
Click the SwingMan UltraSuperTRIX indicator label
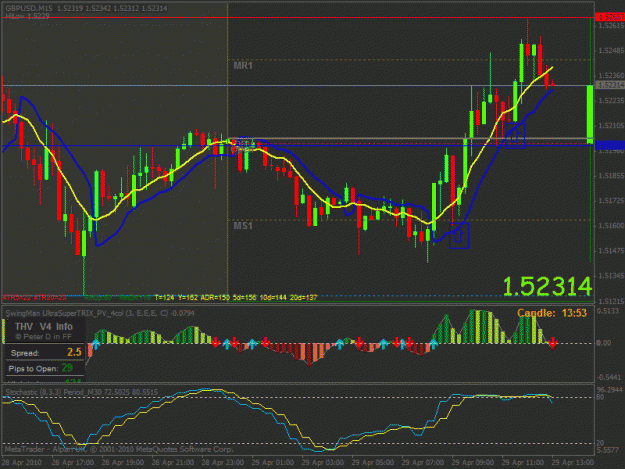pos(100,313)
